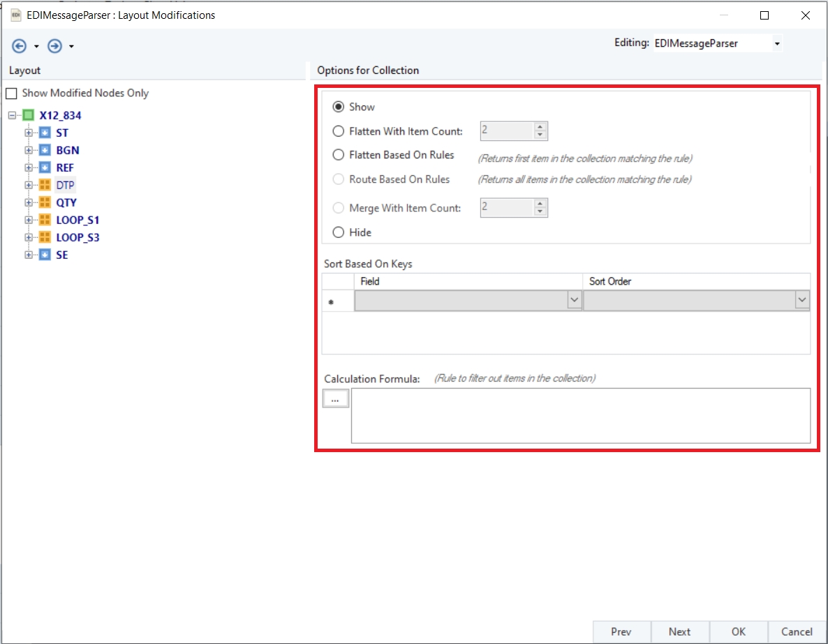Select the Flatten With Item Count option
The image size is (828, 644).
[339, 131]
